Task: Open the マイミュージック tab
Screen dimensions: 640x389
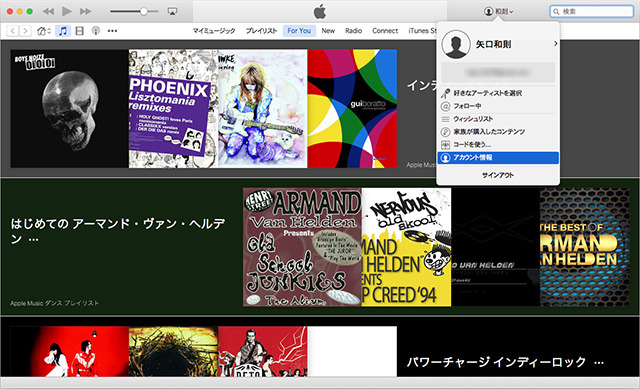Action: tap(214, 31)
